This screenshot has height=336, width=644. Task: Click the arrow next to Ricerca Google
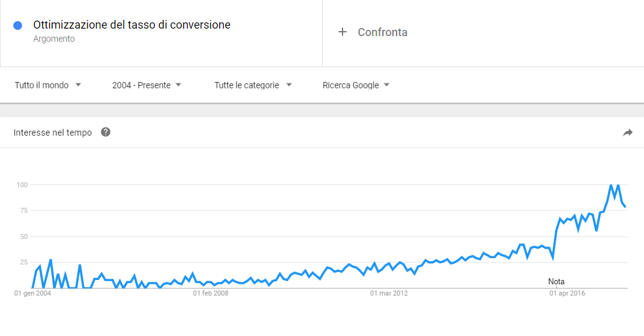(387, 85)
